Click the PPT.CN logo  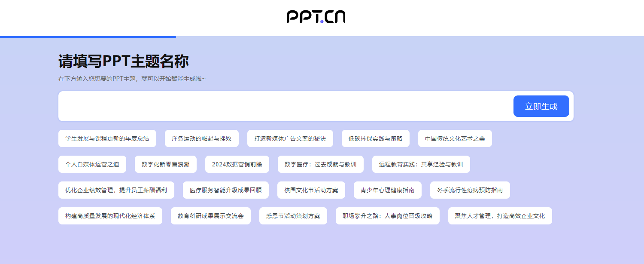click(316, 17)
